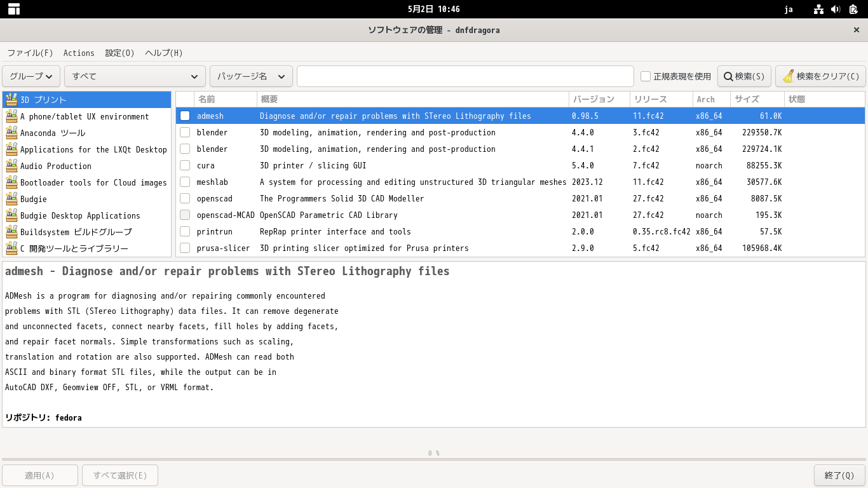Sort by the バージョン column header

tap(599, 99)
